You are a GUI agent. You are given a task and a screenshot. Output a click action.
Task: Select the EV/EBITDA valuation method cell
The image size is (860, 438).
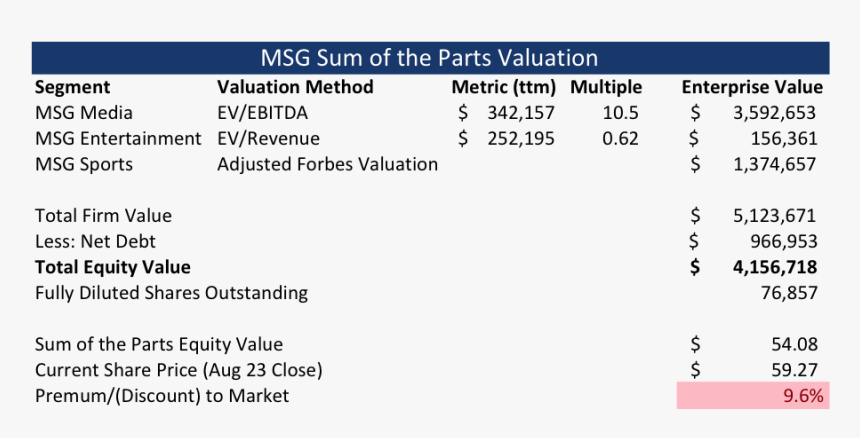(261, 113)
